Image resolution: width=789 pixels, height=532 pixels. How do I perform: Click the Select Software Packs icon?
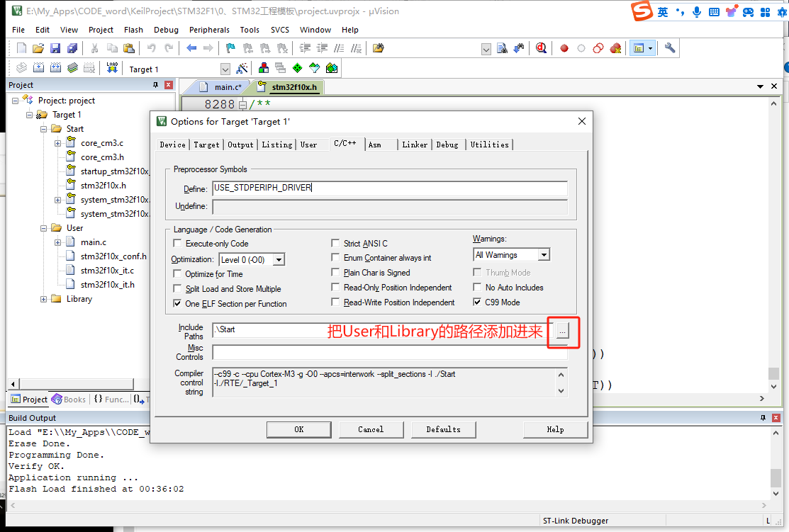(315, 69)
